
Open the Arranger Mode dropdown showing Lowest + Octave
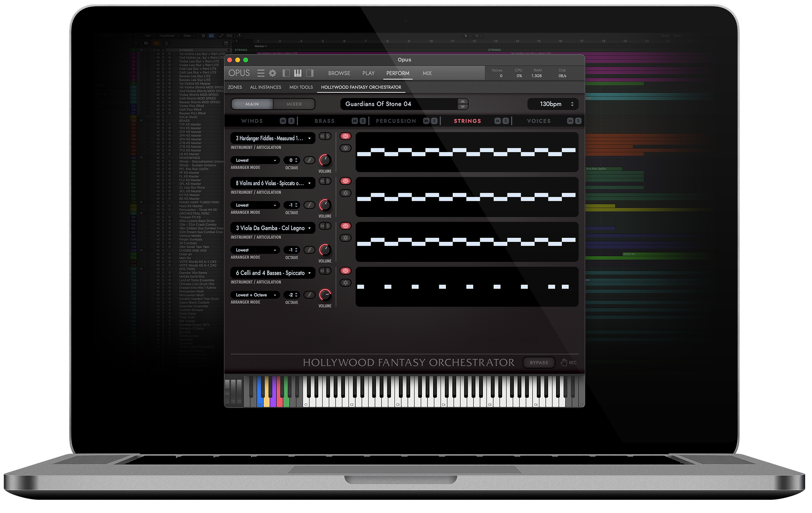pos(254,295)
